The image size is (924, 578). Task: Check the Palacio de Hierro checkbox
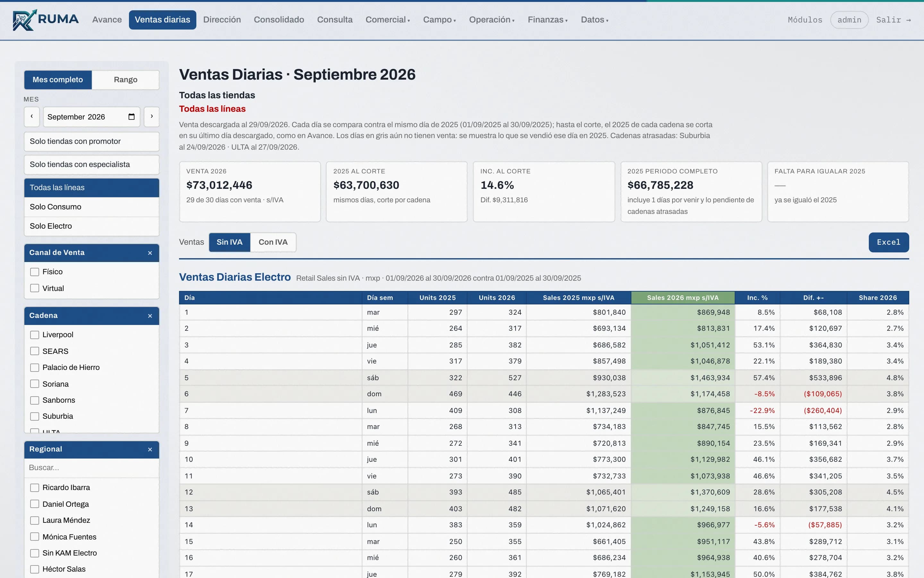[x=35, y=367]
